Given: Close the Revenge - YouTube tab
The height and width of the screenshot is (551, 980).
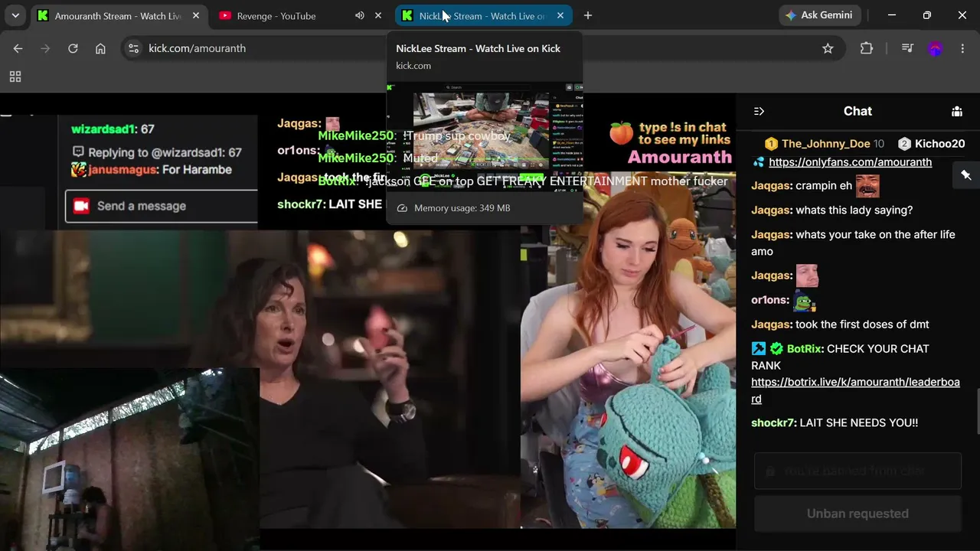Looking at the screenshot, I should click(x=377, y=15).
